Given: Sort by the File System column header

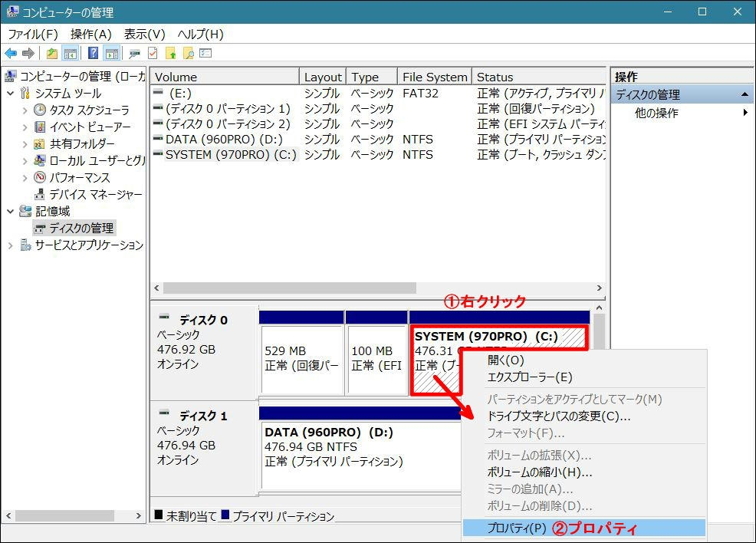Looking at the screenshot, I should 435,77.
